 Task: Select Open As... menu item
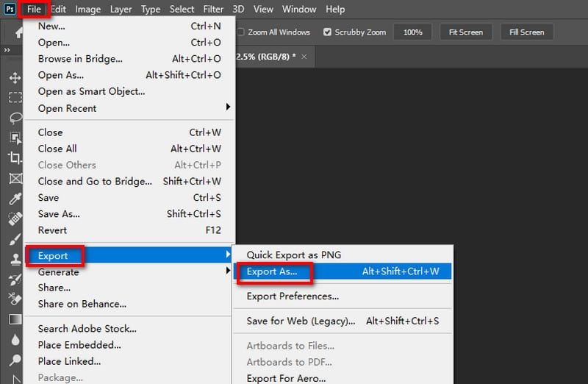(129, 75)
